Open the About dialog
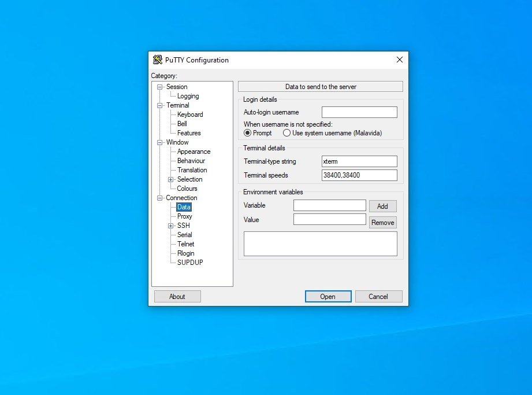The height and width of the screenshot is (395, 532). (x=177, y=297)
